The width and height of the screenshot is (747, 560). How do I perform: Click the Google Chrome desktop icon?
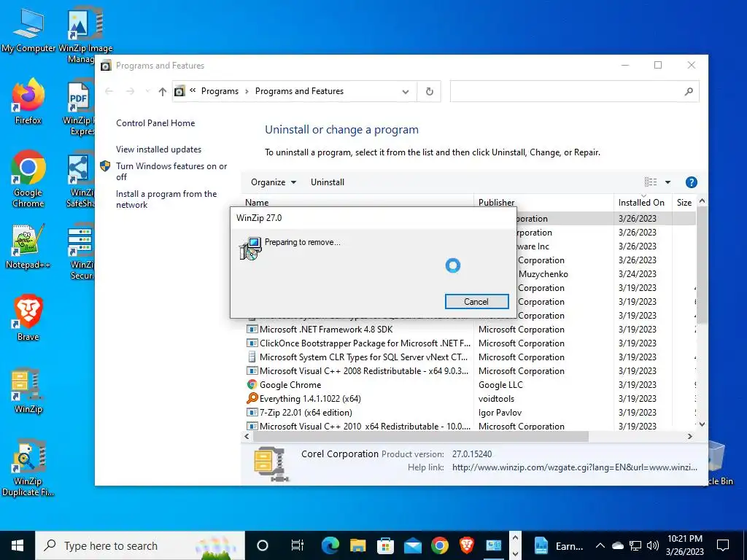(x=28, y=179)
